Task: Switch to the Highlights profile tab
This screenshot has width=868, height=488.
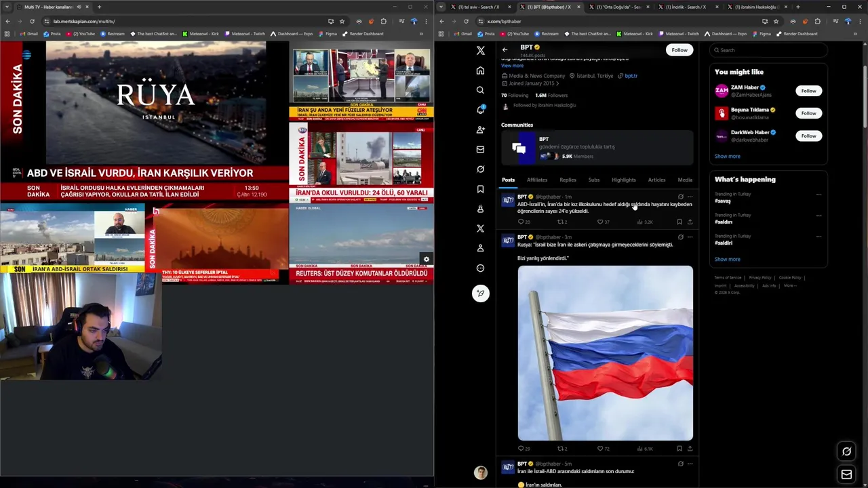Action: pos(623,180)
